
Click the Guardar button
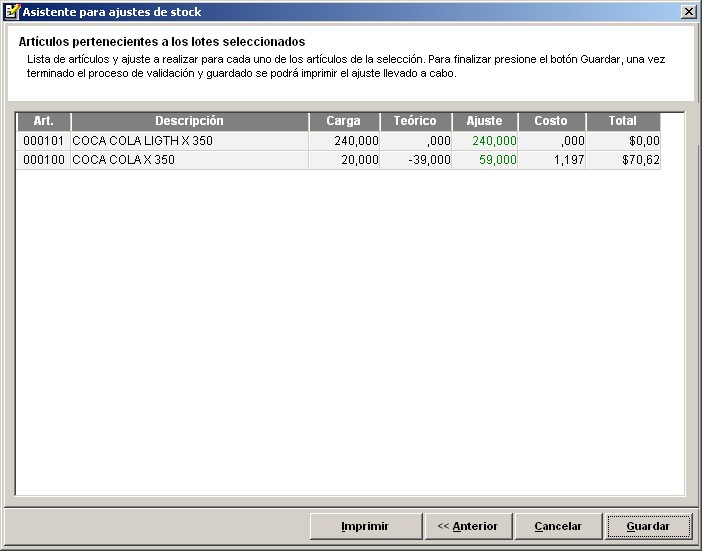tap(649, 526)
